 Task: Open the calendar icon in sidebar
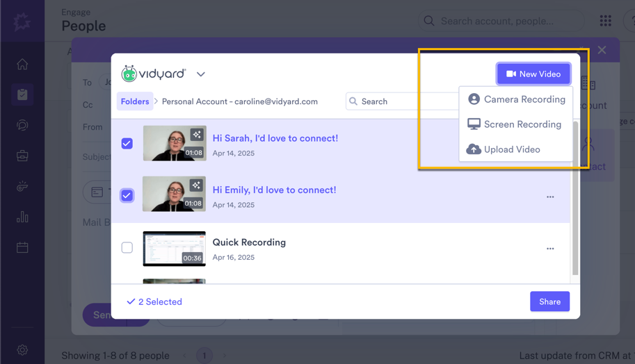coord(22,247)
